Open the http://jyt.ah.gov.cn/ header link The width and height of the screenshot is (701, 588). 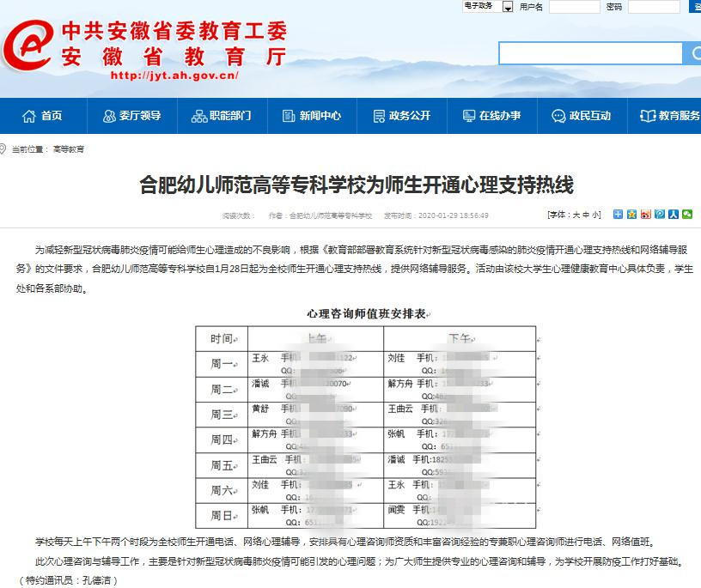174,75
